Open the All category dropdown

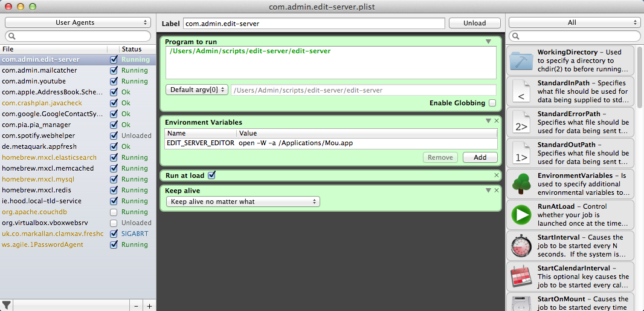pos(575,22)
